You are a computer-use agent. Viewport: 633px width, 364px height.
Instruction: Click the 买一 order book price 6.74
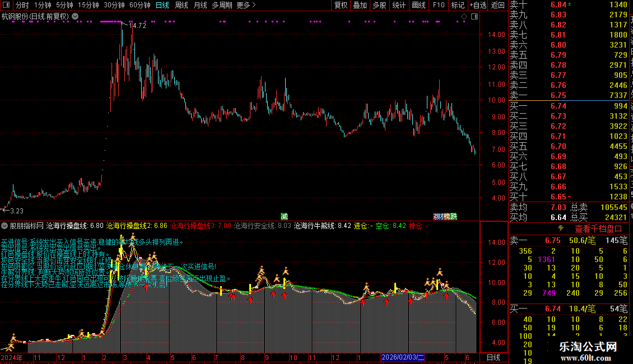(558, 106)
